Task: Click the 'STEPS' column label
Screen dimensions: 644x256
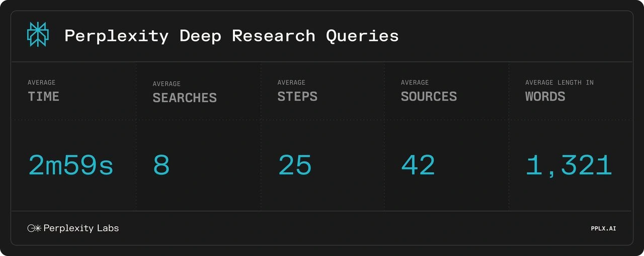Action: (297, 96)
